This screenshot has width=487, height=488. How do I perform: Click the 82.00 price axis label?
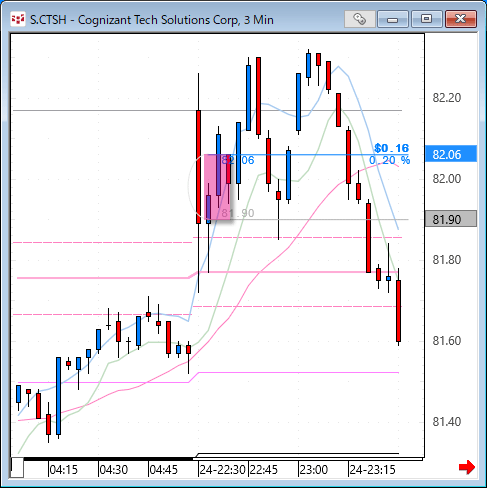click(447, 179)
